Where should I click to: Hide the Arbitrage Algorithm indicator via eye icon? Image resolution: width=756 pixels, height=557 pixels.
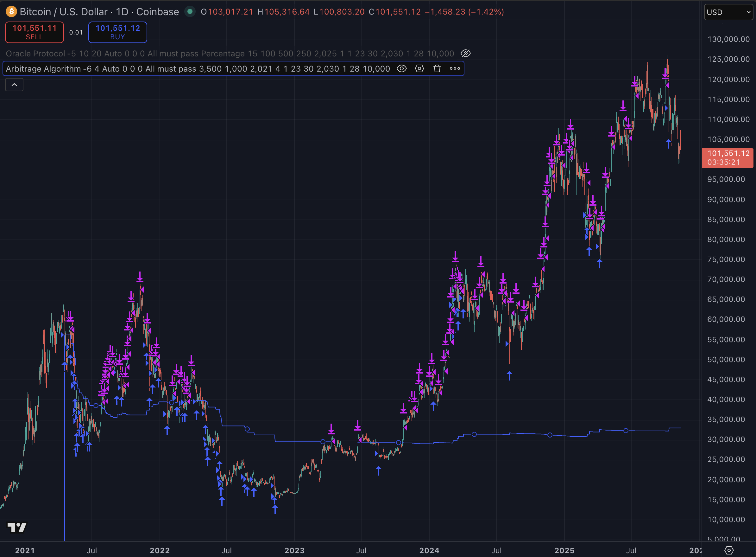[401, 69]
